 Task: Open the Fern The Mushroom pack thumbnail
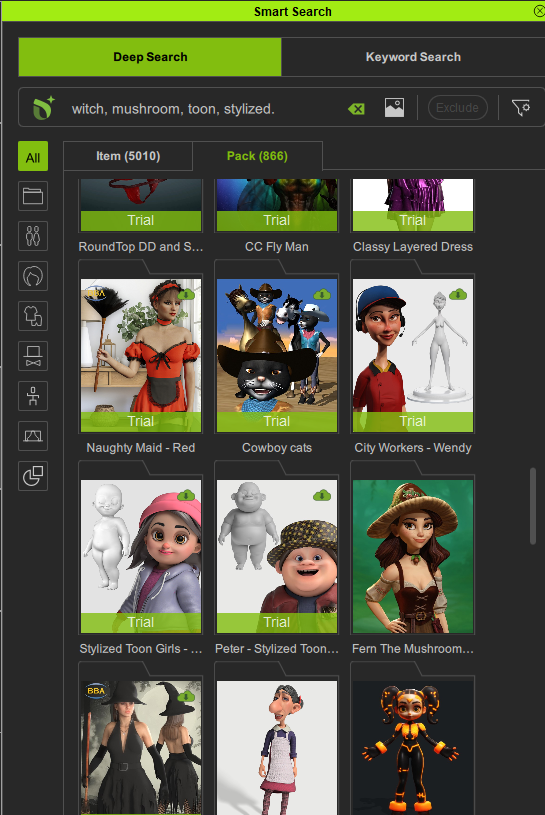(413, 556)
